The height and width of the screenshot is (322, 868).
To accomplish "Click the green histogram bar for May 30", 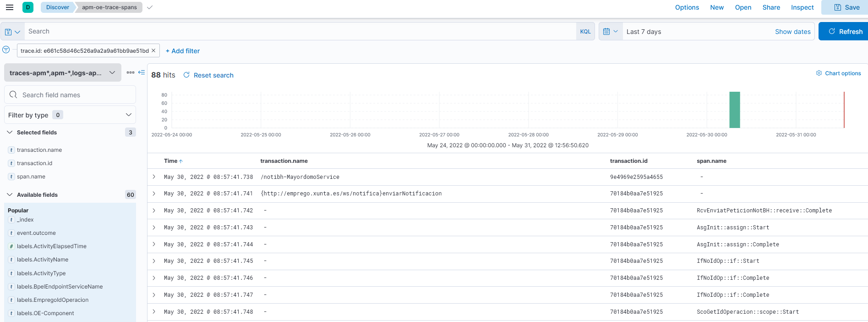I will 735,110.
